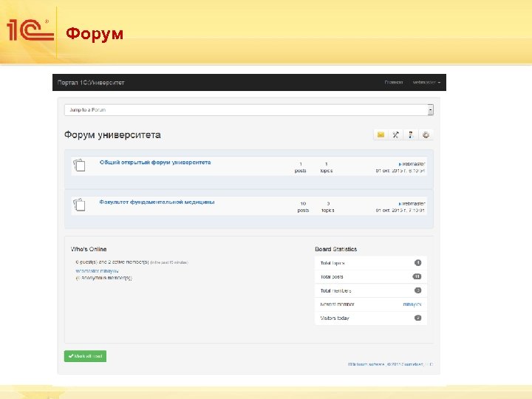Click the Total posts count badge
The height and width of the screenshot is (399, 532).
point(417,276)
